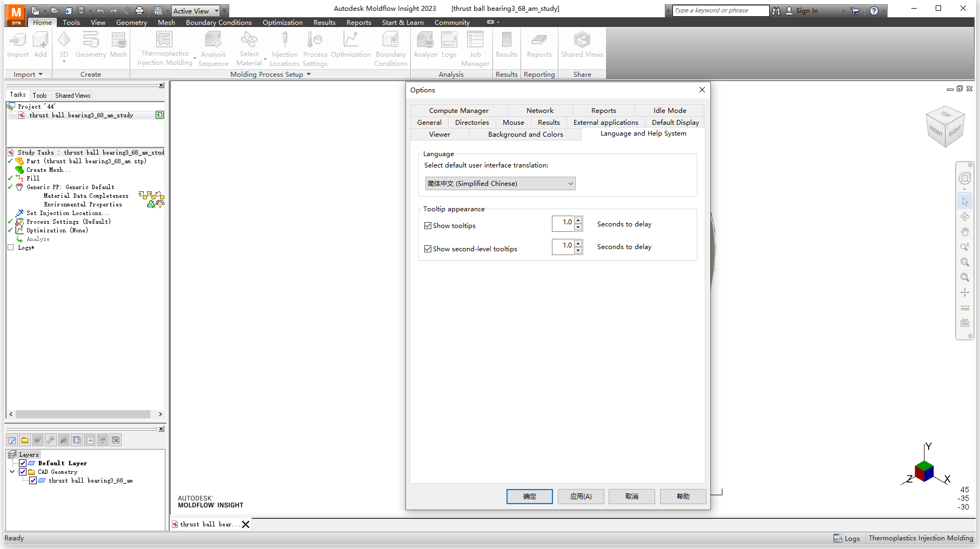This screenshot has width=980, height=549.
Task: Click the Mesh ribbon icon
Action: (118, 44)
